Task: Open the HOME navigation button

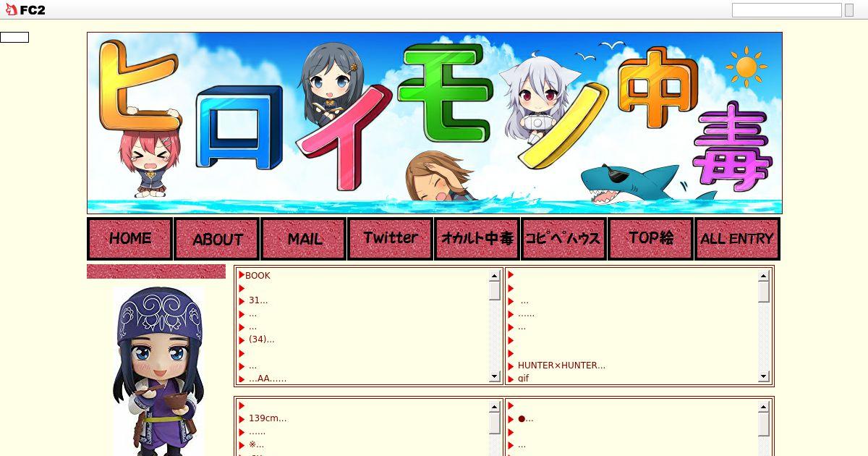Action: coord(130,239)
